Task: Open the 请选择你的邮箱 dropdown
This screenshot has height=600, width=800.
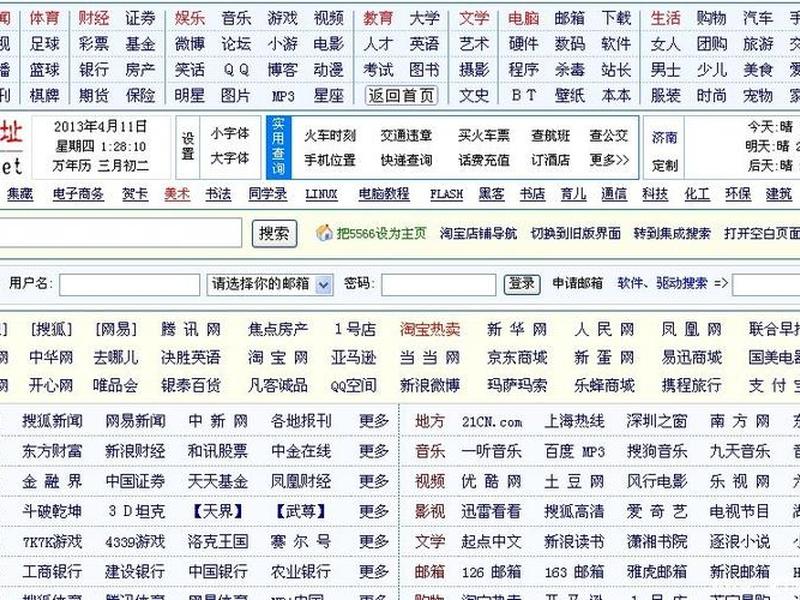Action: click(270, 284)
